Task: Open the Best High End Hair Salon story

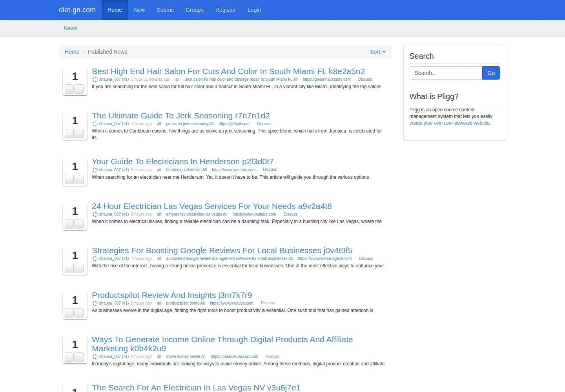Action: 228,71
